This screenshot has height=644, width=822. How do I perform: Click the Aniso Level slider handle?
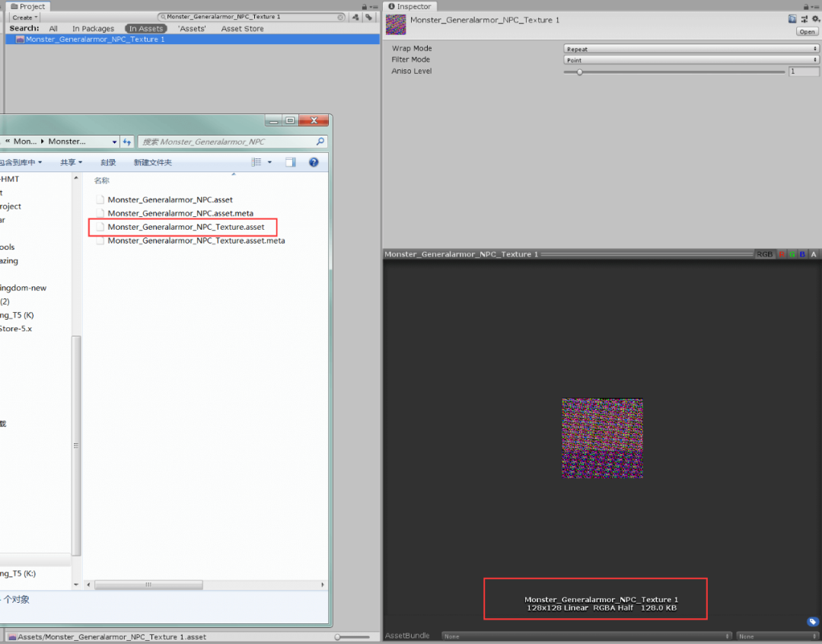tap(580, 72)
